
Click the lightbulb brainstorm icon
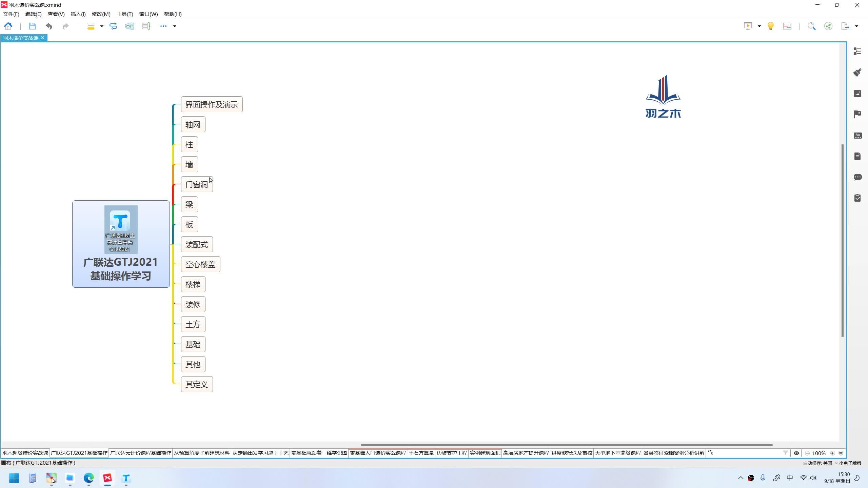tap(770, 26)
